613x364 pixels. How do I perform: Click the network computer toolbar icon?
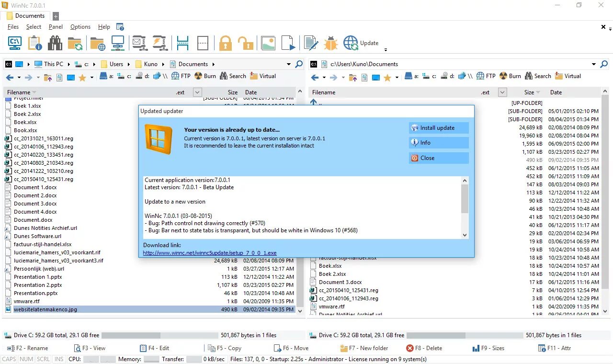pos(118,43)
